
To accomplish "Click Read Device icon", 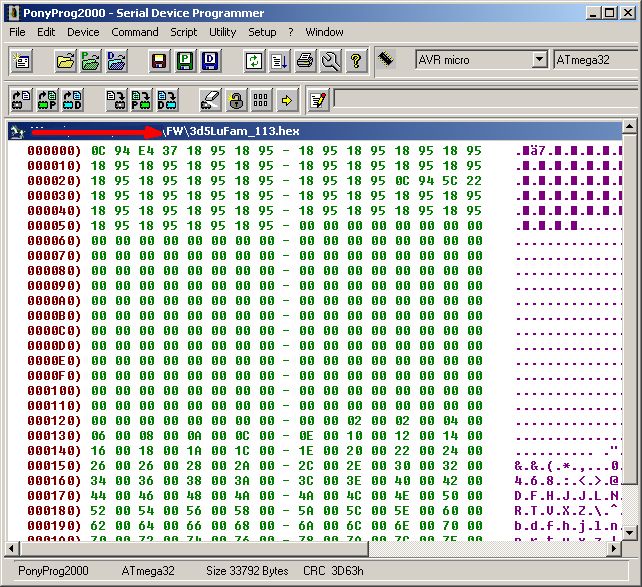I will [x=22, y=100].
